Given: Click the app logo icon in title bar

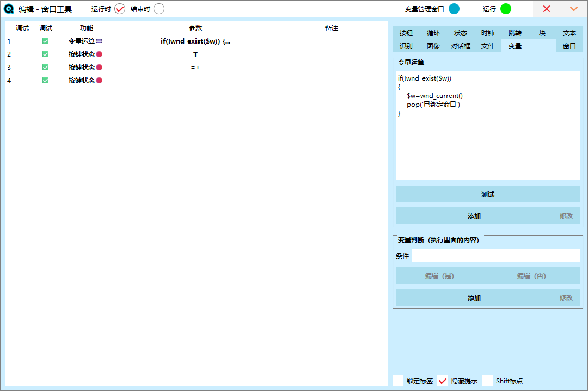Looking at the screenshot, I should point(9,9).
